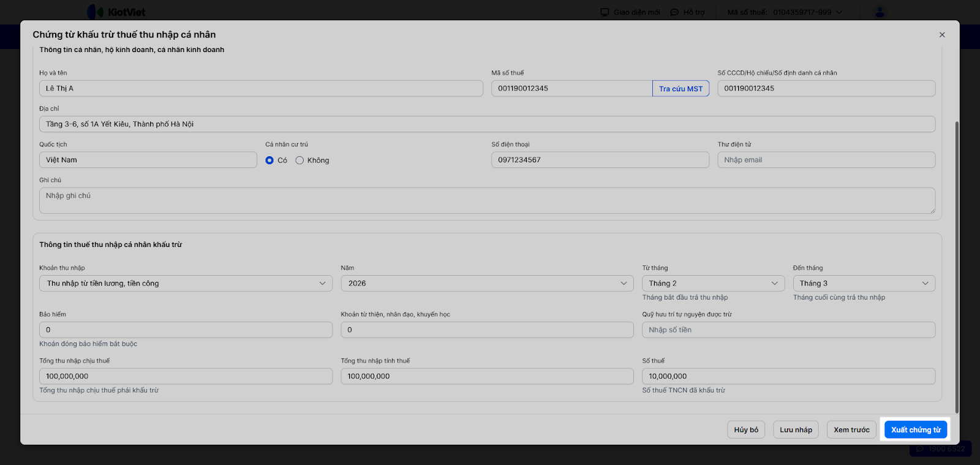Click the Xem trước button
The height and width of the screenshot is (465, 980).
click(x=851, y=430)
